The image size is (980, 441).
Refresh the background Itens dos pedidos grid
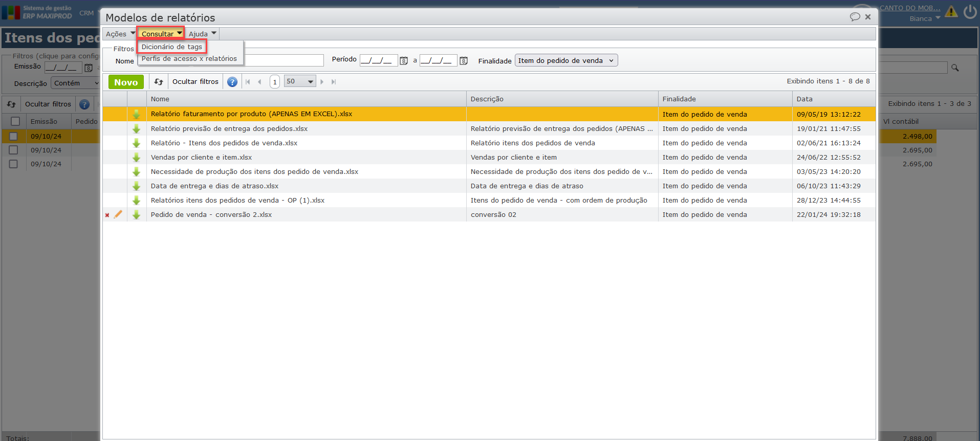(11, 104)
